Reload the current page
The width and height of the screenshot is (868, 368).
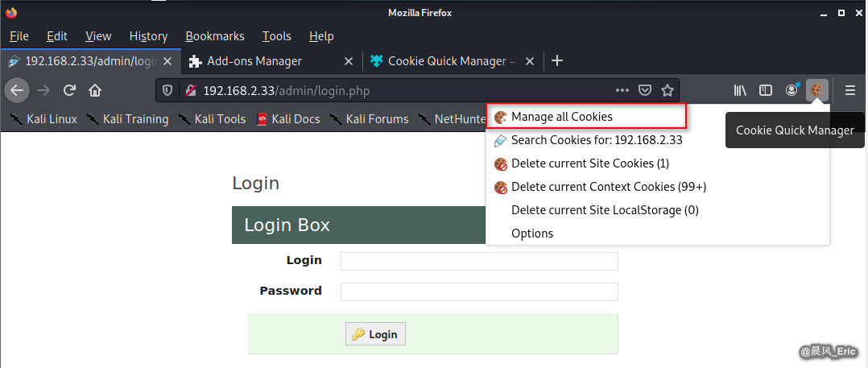tap(69, 90)
